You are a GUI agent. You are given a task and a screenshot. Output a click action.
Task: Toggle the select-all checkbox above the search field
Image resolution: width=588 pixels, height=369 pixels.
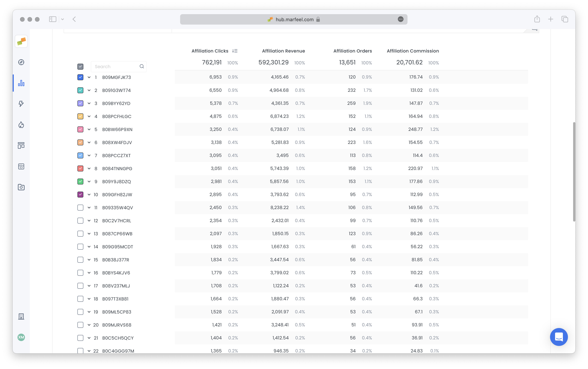81,66
